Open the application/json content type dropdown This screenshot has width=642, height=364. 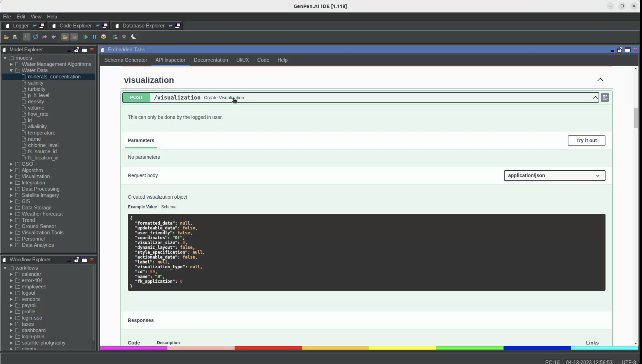click(x=554, y=175)
